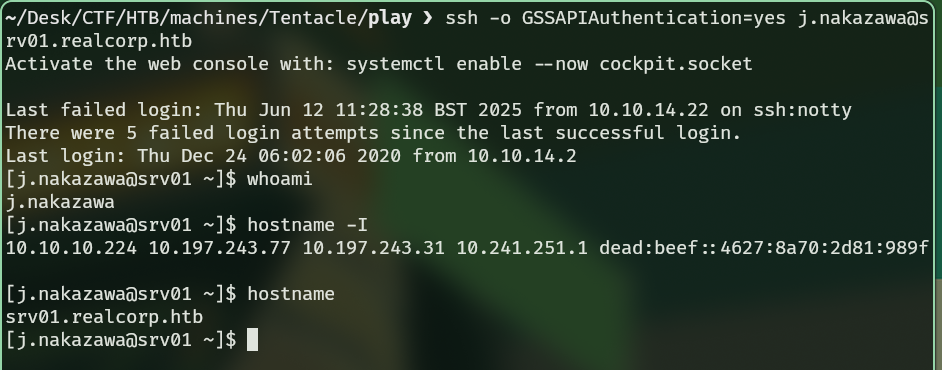Click the j.nakazawa output line under whoami

pos(60,202)
